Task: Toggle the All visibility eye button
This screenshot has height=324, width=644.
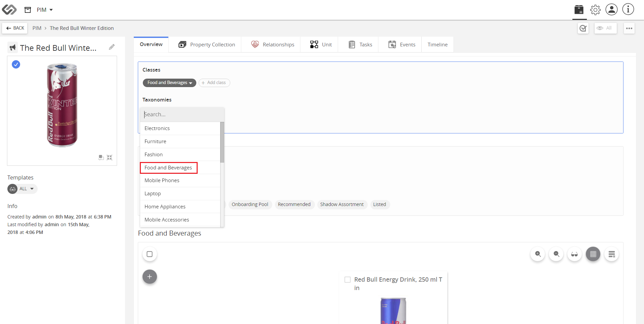Action: pyautogui.click(x=605, y=28)
